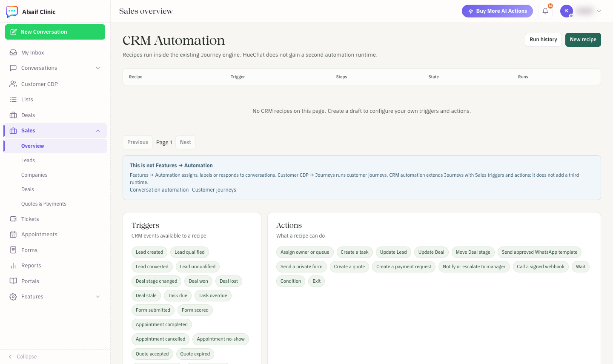This screenshot has width=613, height=364.
Task: Click the Reports bar chart icon
Action: [x=13, y=266]
